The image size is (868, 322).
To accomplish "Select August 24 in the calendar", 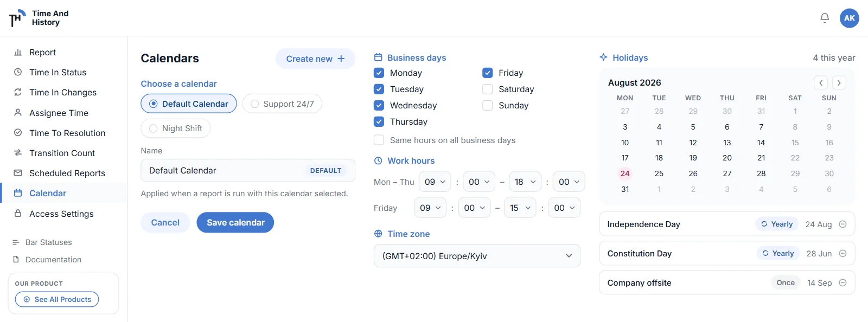I will pyautogui.click(x=625, y=173).
